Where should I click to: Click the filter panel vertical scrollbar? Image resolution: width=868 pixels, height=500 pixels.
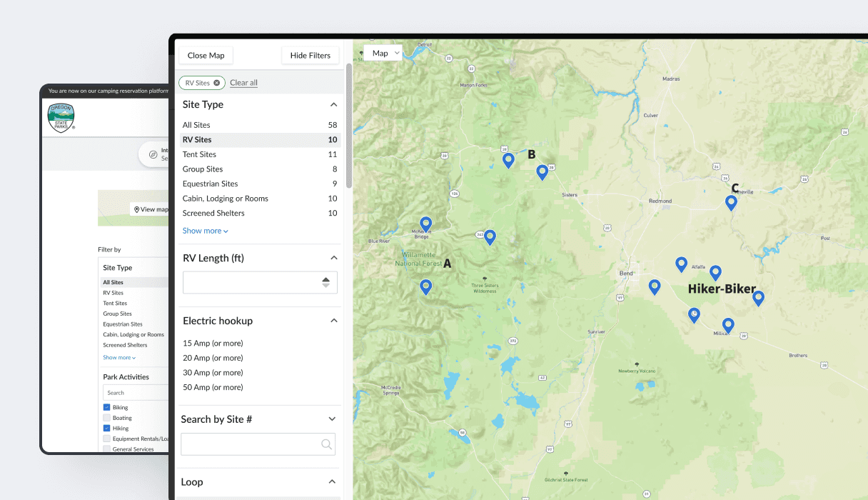(x=348, y=126)
